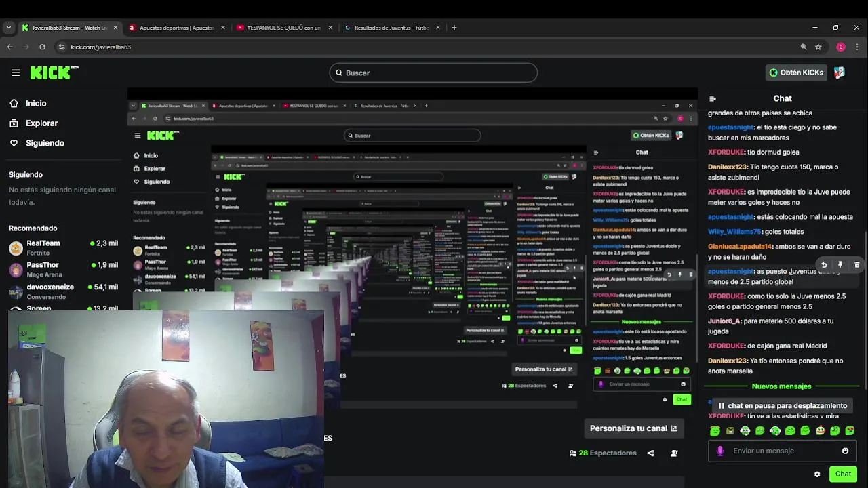
Task: Open the Kick sidebar hamburger menu
Action: 16,73
